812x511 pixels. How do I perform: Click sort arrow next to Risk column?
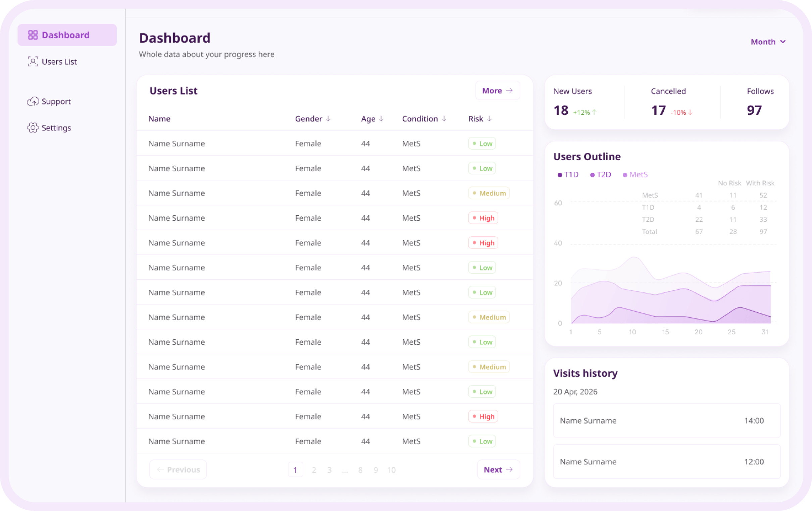point(489,119)
